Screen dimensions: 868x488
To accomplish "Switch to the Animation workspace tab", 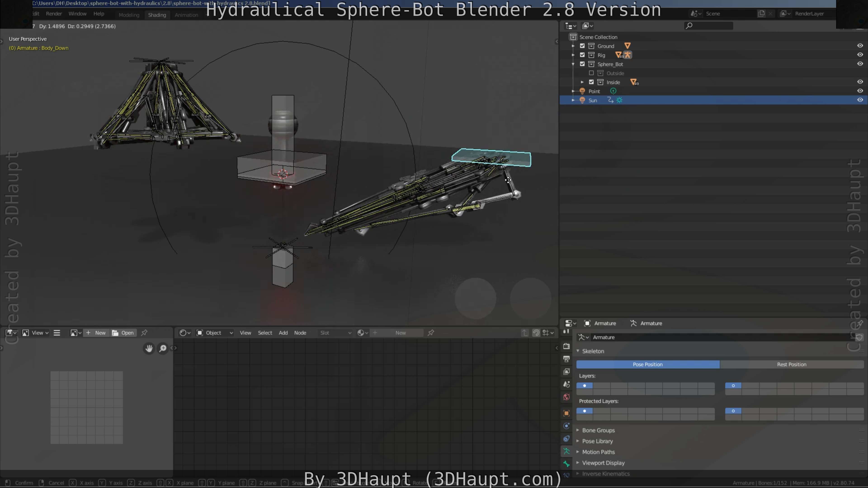I will (186, 15).
